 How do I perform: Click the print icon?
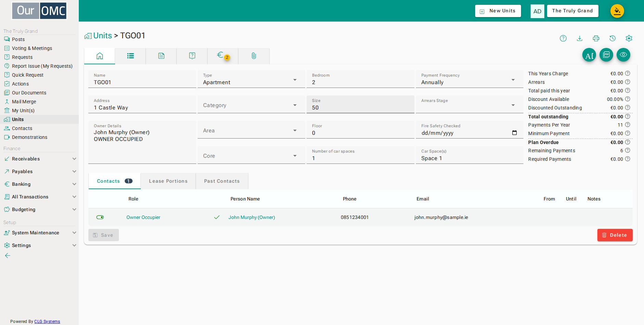pyautogui.click(x=596, y=38)
